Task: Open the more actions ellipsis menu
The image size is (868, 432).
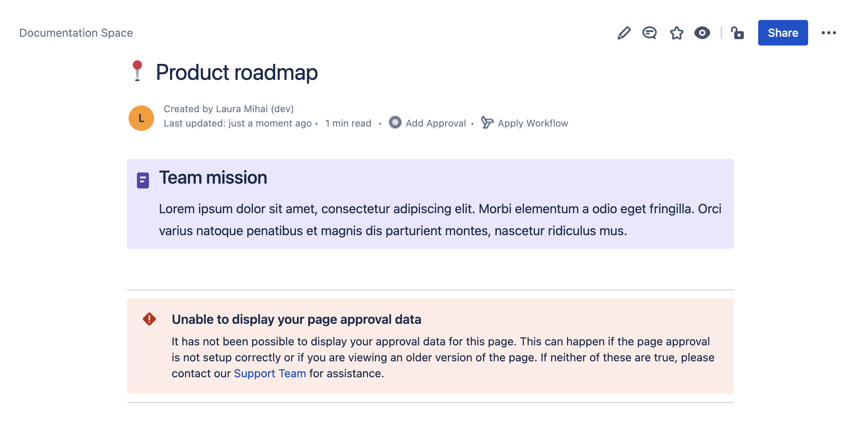Action: pyautogui.click(x=828, y=33)
